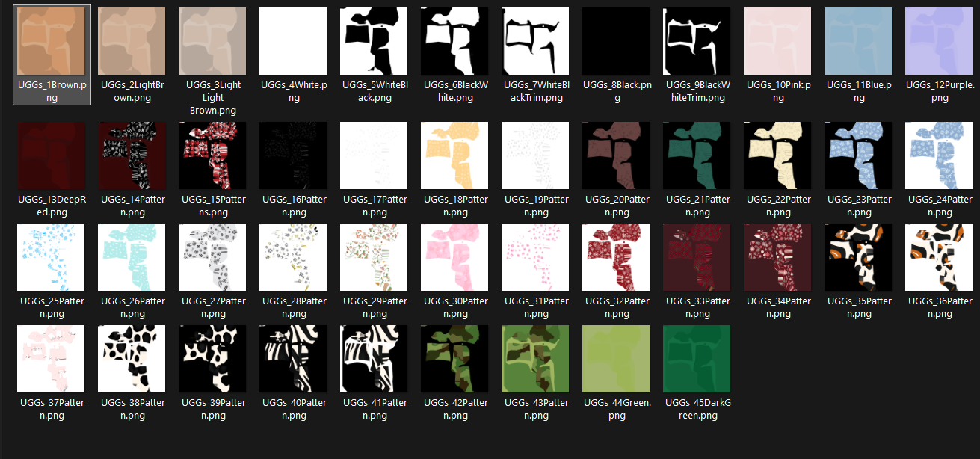Viewport: 980px width, 459px height.
Task: Click the UGGs_4White.png file thumbnail
Action: point(293,42)
